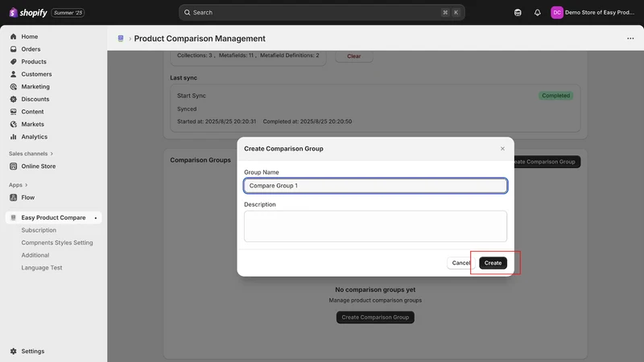Click the Online Store icon

tap(14, 167)
